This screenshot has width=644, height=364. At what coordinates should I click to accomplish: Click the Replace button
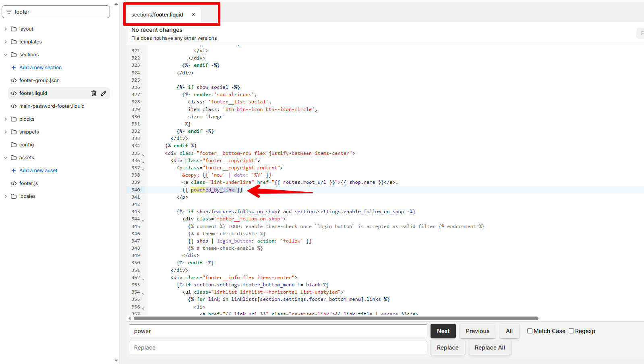[447, 348]
